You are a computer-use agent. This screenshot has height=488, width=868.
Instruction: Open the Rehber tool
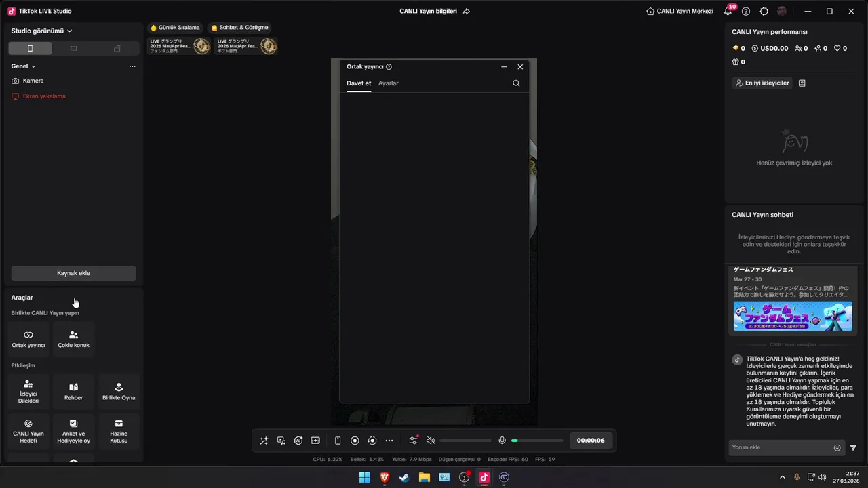[73, 392]
